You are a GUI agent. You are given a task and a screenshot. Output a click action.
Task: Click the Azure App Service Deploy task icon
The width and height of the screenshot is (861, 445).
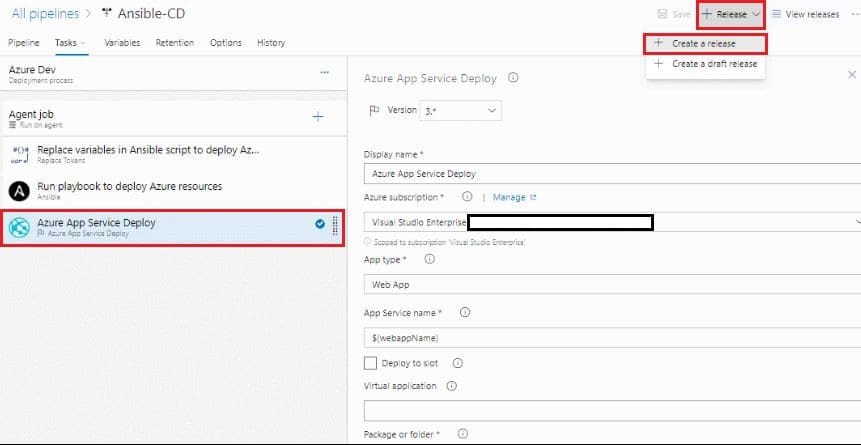point(19,227)
